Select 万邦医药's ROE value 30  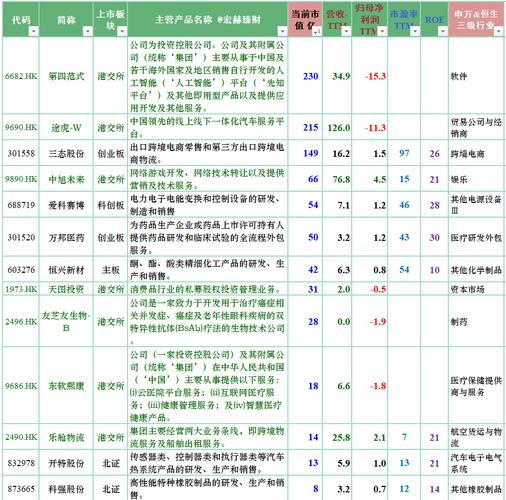(x=434, y=237)
